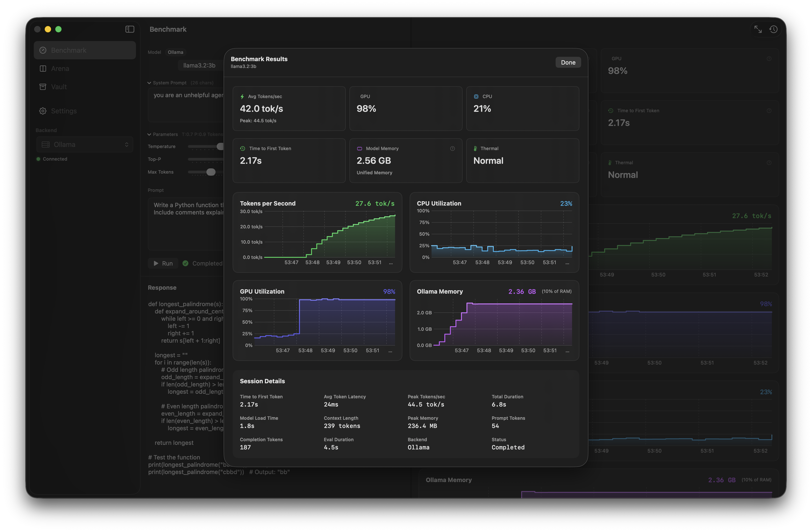Click the Completed checkmark icon
Image resolution: width=812 pixels, height=532 pixels.
tap(186, 263)
